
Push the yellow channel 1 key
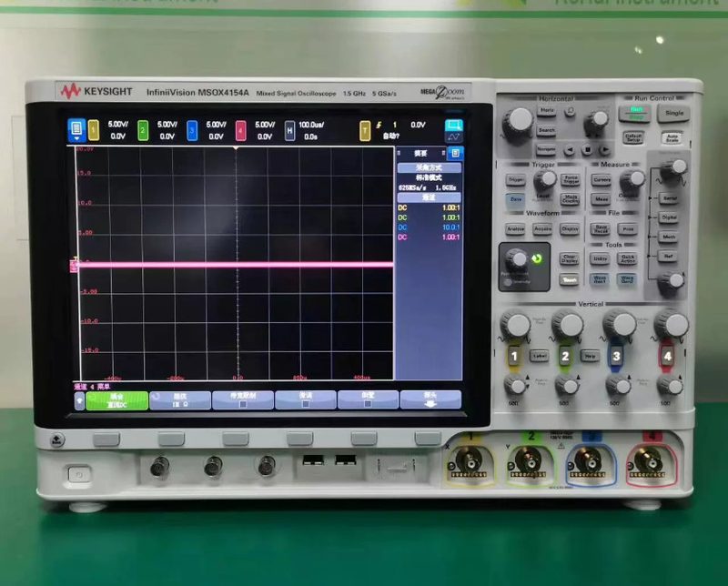(x=514, y=356)
